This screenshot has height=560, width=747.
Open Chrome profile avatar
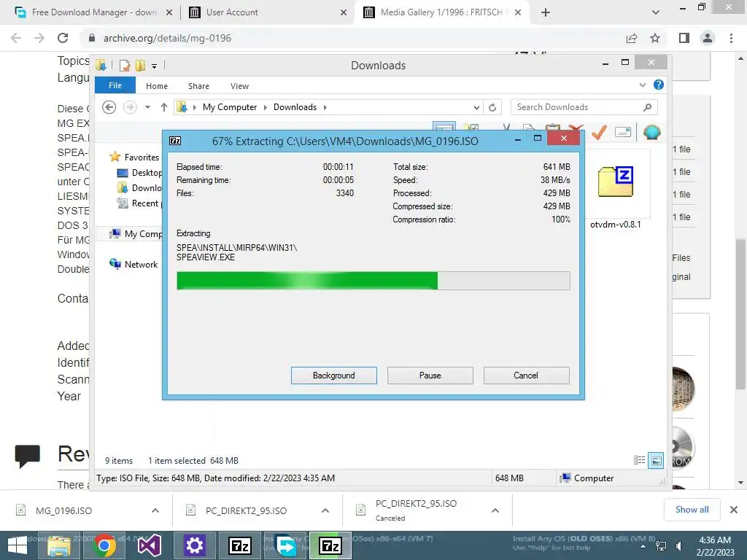tap(708, 38)
